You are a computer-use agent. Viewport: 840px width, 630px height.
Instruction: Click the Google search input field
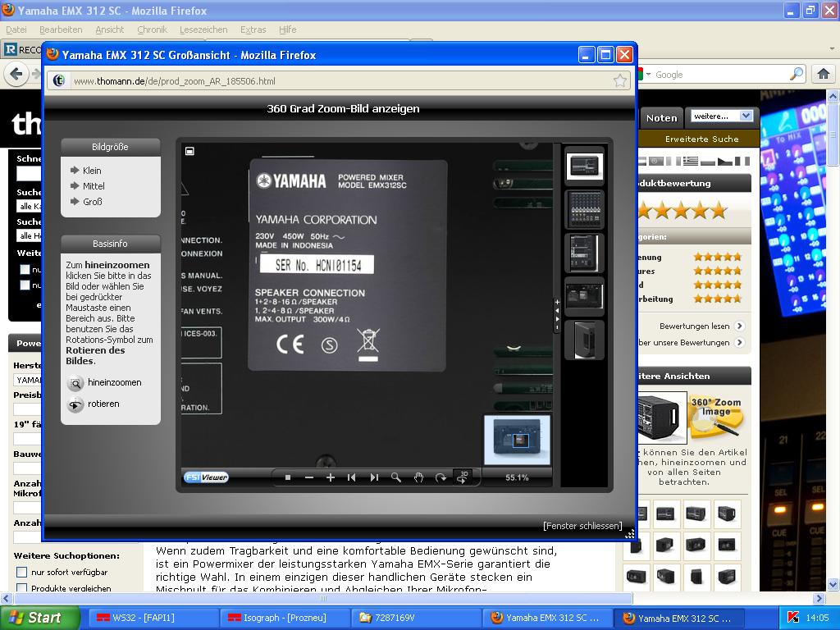pos(721,75)
